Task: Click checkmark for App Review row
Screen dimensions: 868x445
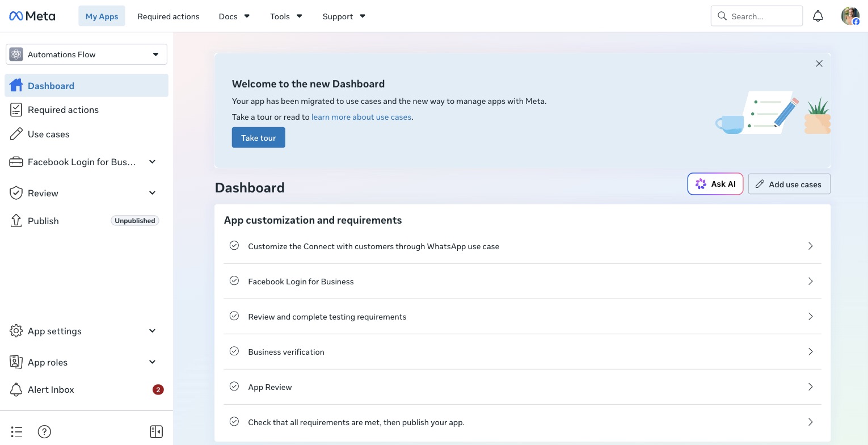Action: tap(234, 387)
